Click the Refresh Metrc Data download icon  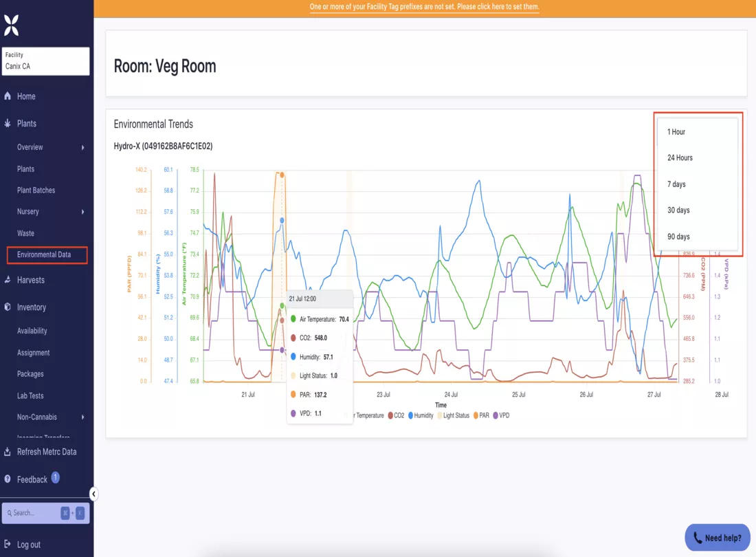click(x=8, y=451)
